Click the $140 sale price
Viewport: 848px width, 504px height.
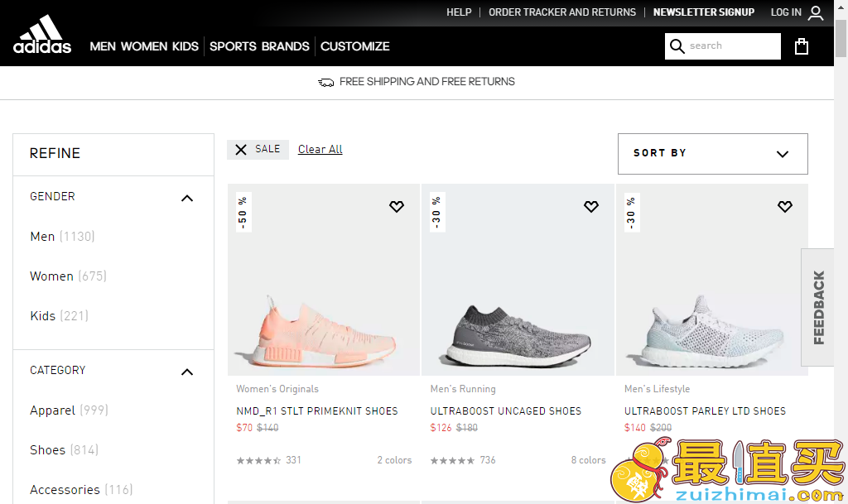635,428
